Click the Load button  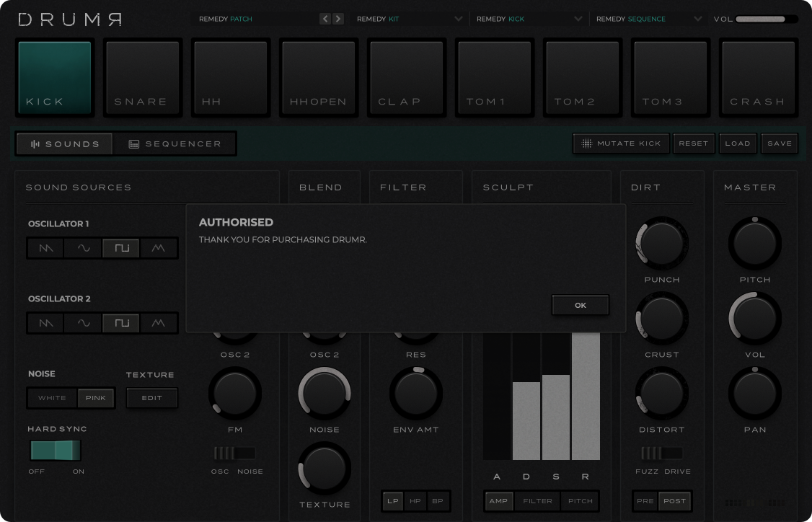738,143
